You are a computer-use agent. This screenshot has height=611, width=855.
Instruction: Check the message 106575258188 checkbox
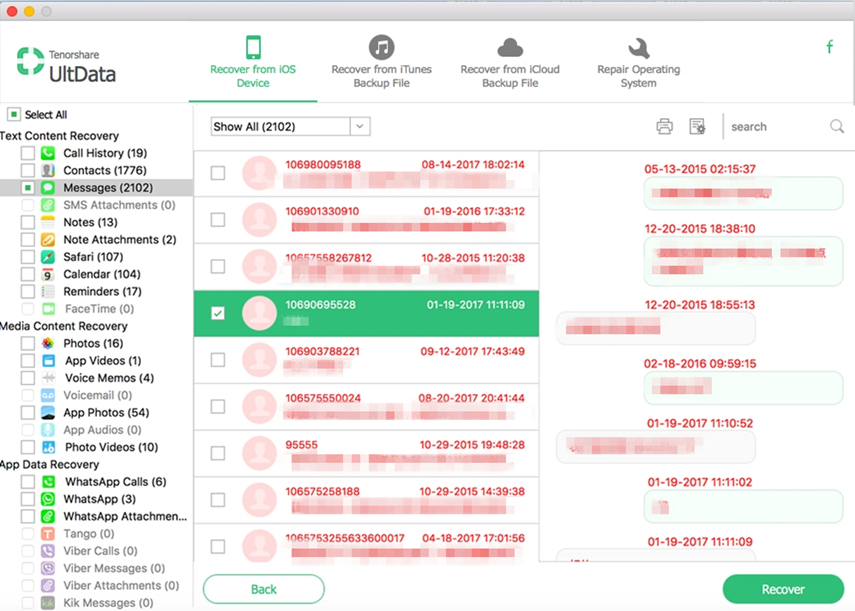tap(218, 500)
